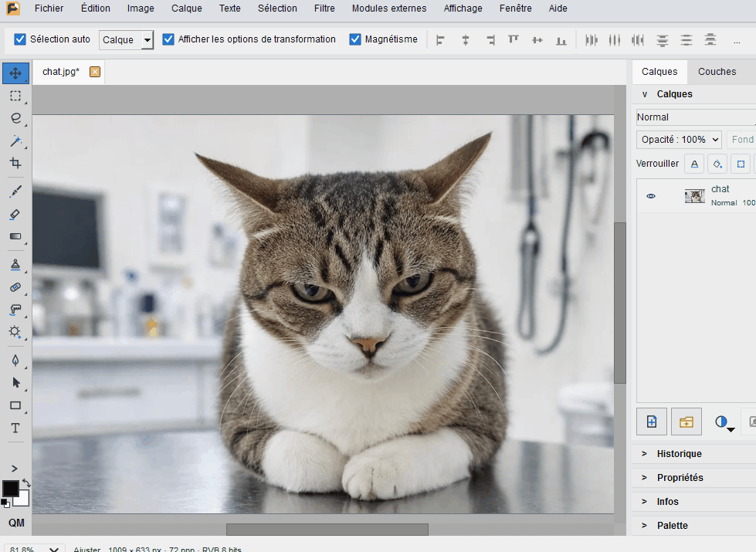Select the Smudge finger tool

point(15,310)
